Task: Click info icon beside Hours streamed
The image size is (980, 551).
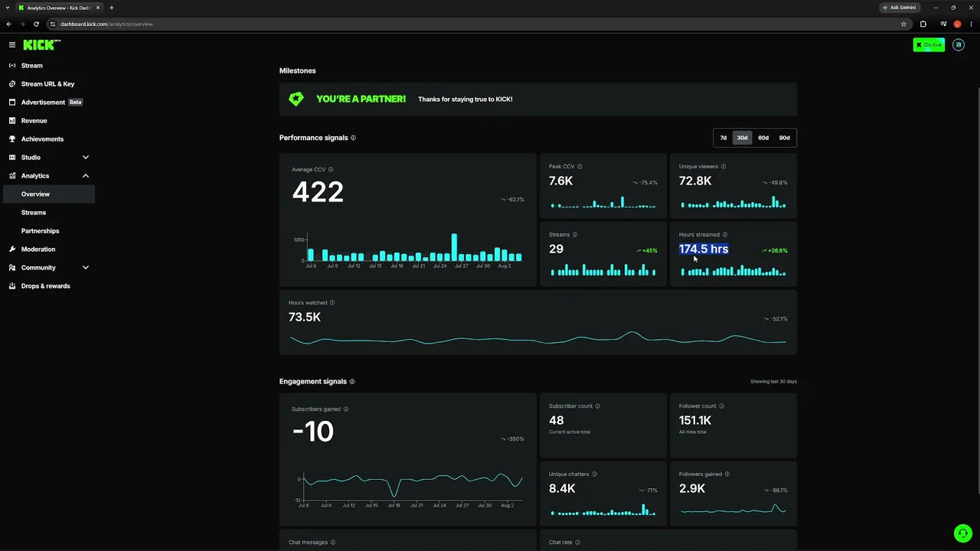Action: click(725, 235)
